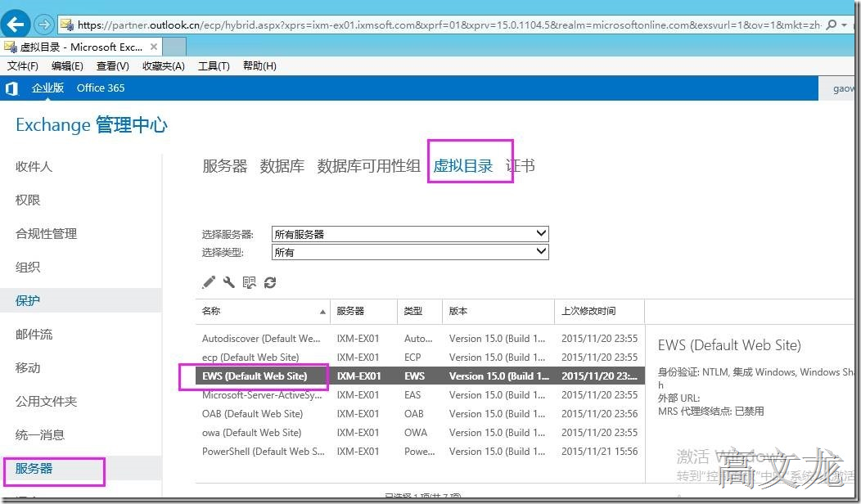Image resolution: width=861 pixels, height=504 pixels.
Task: Go to 邮件流 in left navigation
Action: click(34, 334)
